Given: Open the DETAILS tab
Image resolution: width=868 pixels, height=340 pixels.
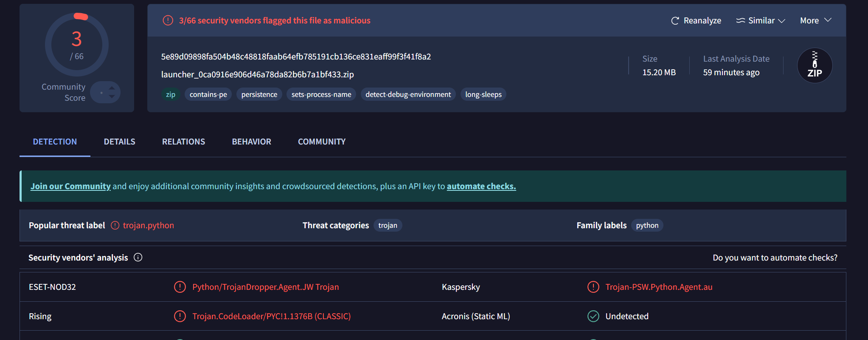Looking at the screenshot, I should click(120, 142).
